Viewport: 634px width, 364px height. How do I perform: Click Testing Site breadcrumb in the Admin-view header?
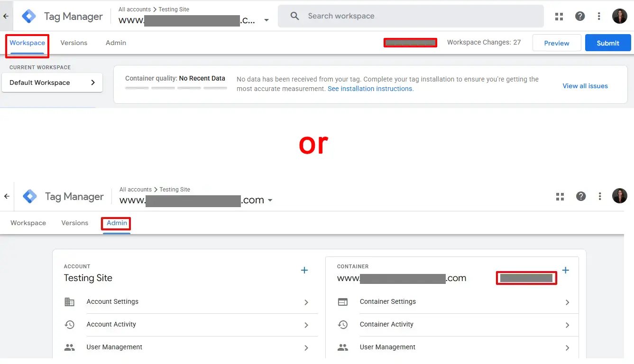pos(175,190)
